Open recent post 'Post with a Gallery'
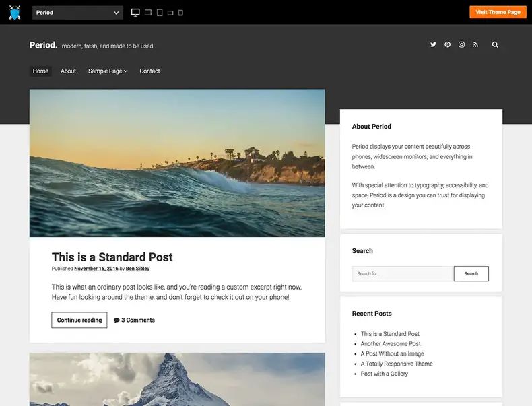The width and height of the screenshot is (532, 406). tap(384, 374)
